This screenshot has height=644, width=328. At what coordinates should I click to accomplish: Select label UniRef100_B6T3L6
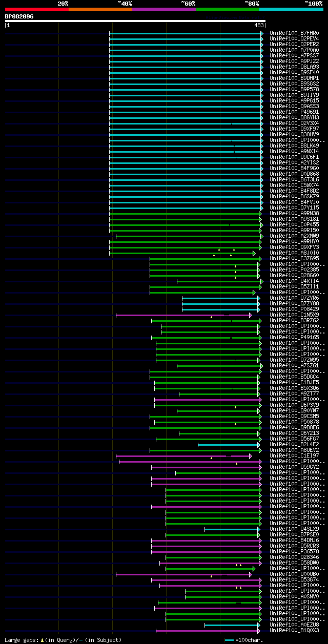(294, 179)
